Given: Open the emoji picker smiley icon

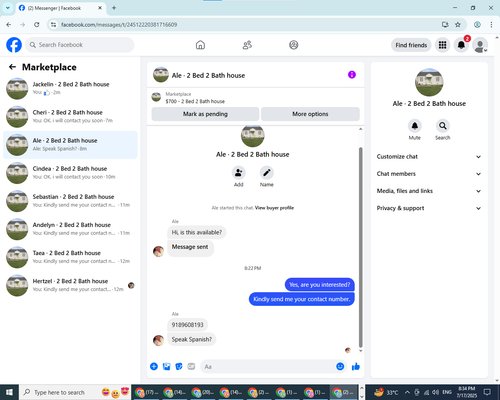Looking at the screenshot, I should pyautogui.click(x=340, y=366).
